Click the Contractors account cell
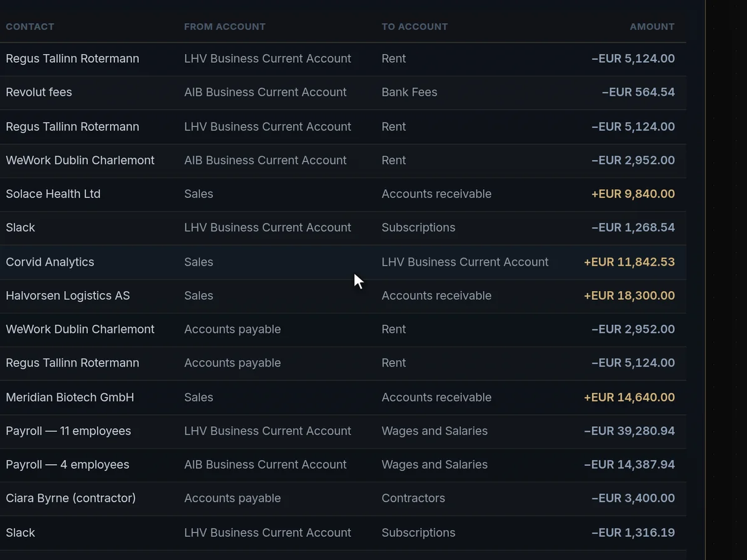This screenshot has height=560, width=747. coord(413,498)
